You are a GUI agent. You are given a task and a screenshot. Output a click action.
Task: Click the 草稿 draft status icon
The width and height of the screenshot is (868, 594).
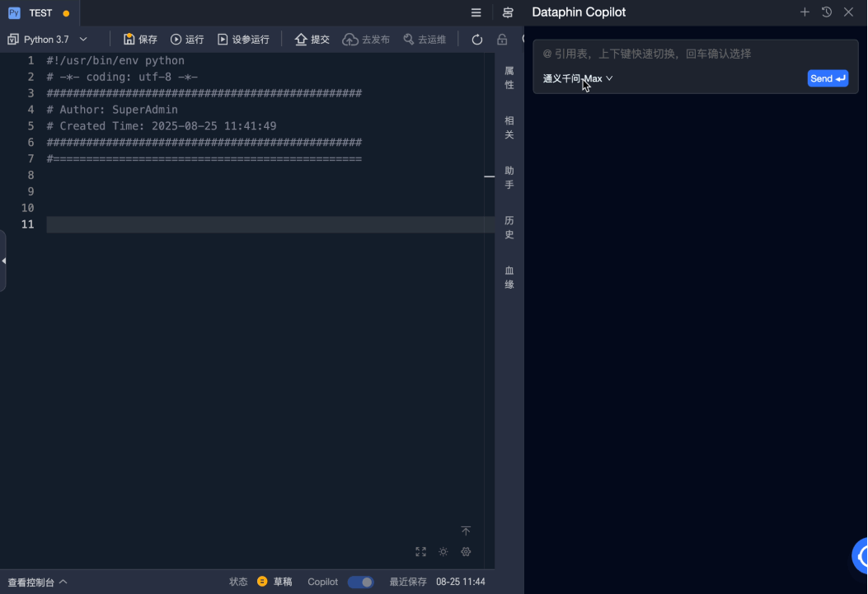[x=262, y=582]
